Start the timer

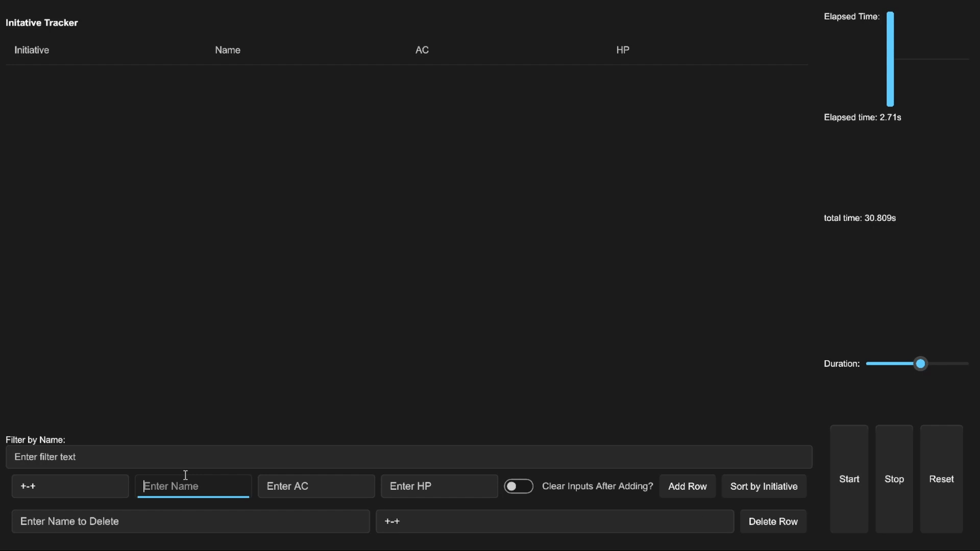click(849, 479)
